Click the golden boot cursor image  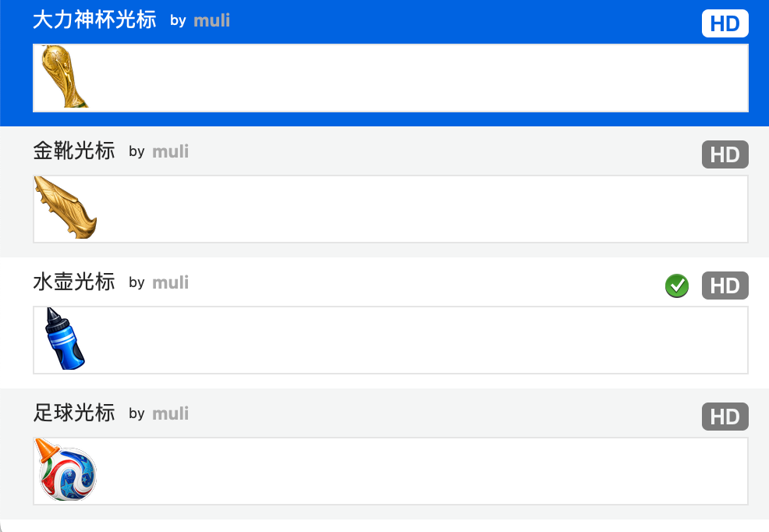[66, 207]
